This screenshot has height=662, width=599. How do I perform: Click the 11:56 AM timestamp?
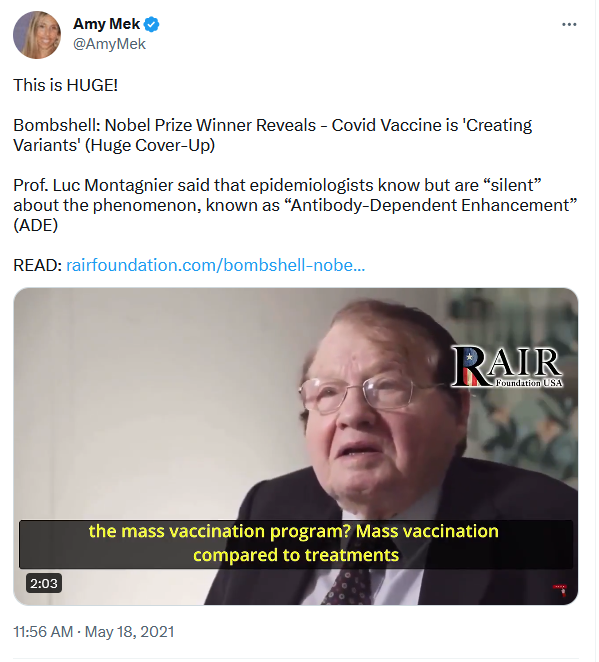(43, 632)
